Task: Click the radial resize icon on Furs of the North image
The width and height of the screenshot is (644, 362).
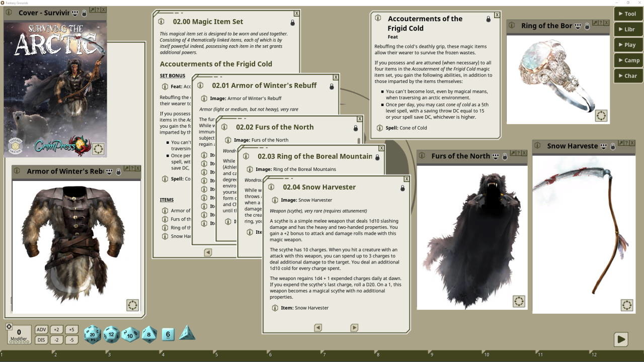Action: pos(519,301)
